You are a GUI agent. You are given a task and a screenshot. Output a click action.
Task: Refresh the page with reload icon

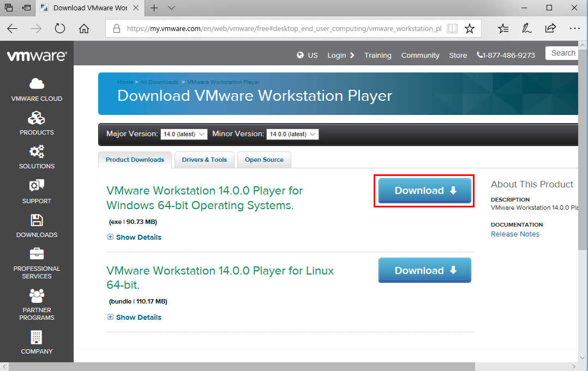60,28
